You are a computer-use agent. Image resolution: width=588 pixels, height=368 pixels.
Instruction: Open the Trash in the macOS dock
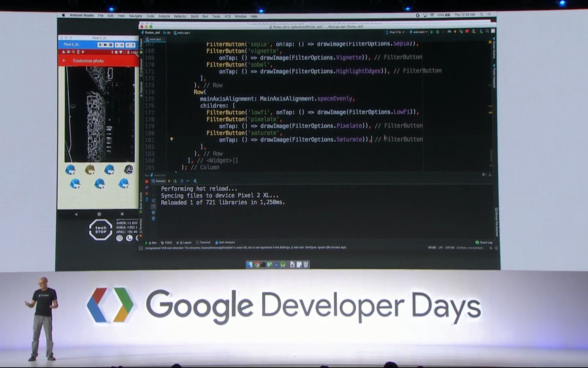[306, 264]
